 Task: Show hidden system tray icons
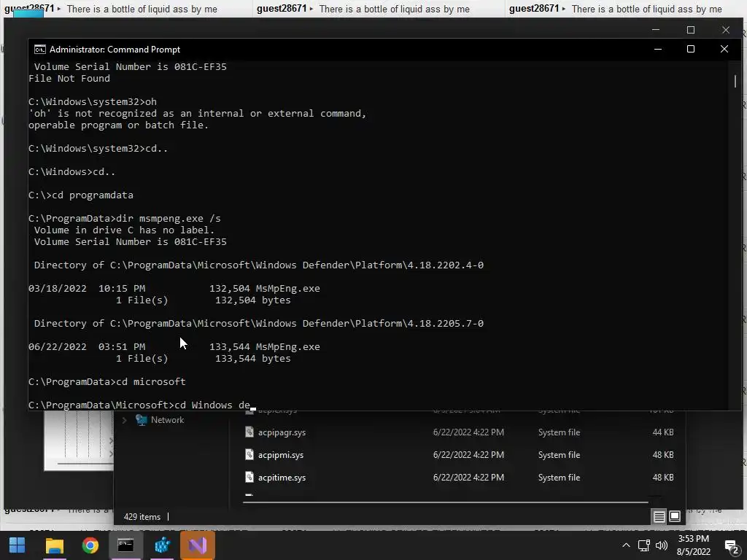point(626,545)
